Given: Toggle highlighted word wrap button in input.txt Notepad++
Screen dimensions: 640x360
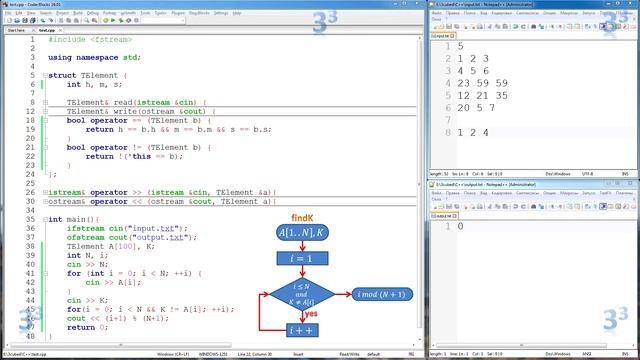Looking at the screenshot, I should [603, 27].
